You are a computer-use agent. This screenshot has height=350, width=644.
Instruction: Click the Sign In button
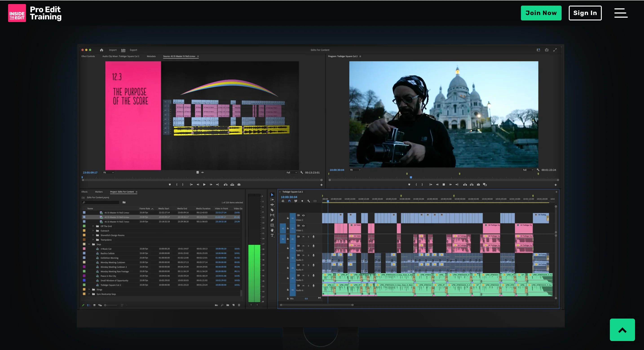click(x=585, y=13)
